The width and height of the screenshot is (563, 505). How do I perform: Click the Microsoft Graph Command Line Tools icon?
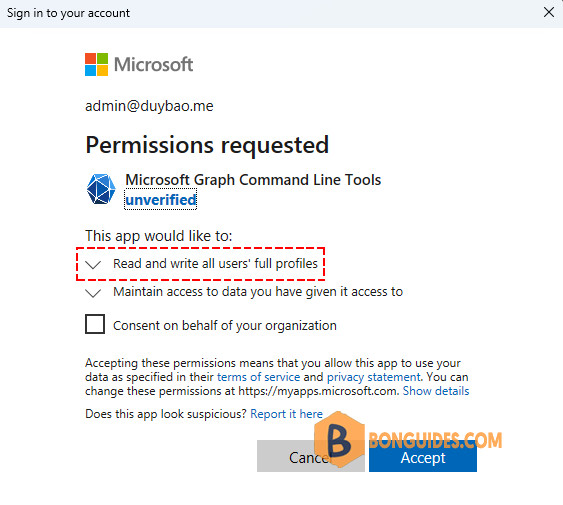click(x=101, y=189)
